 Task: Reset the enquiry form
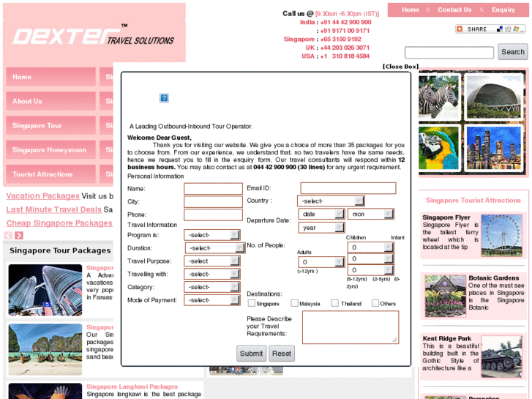282,354
